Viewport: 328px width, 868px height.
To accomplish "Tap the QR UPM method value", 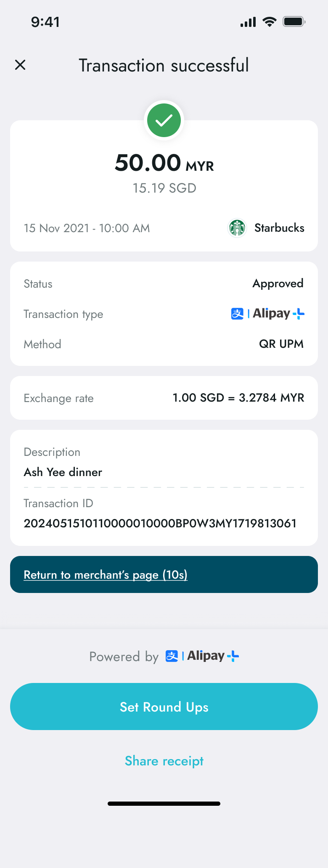I will coord(281,344).
